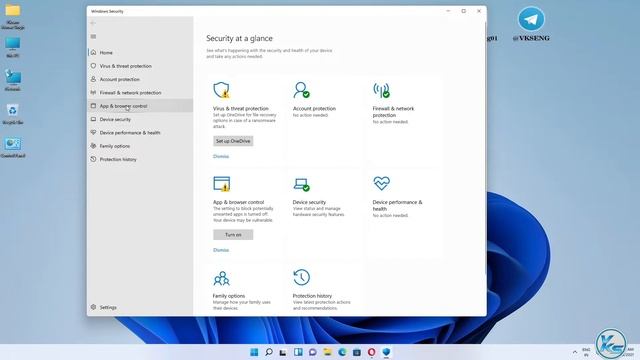The width and height of the screenshot is (640, 360).
Task: Minimize the Windows Security window
Action: [x=448, y=11]
